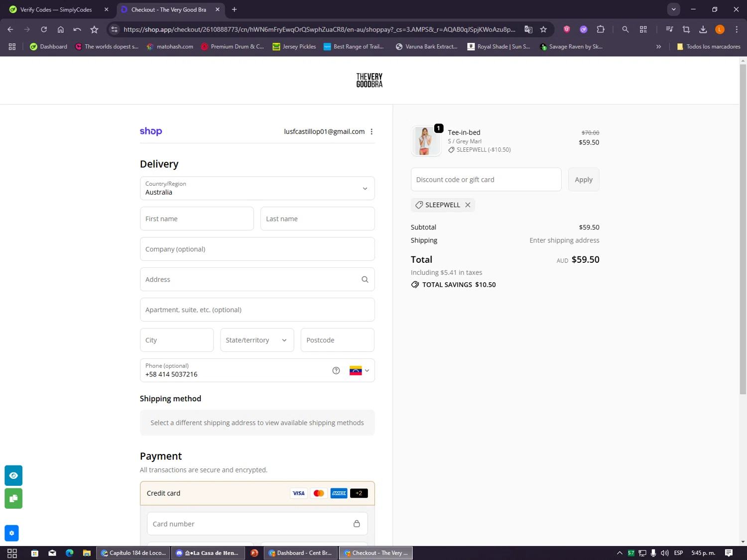The height and width of the screenshot is (560, 747).
Task: Select the Credit card payment option
Action: click(x=257, y=493)
